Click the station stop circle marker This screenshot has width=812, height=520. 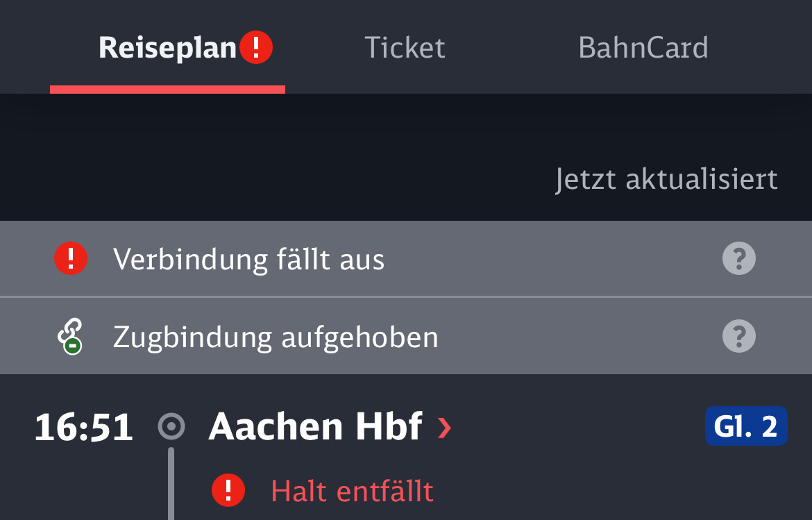point(171,427)
